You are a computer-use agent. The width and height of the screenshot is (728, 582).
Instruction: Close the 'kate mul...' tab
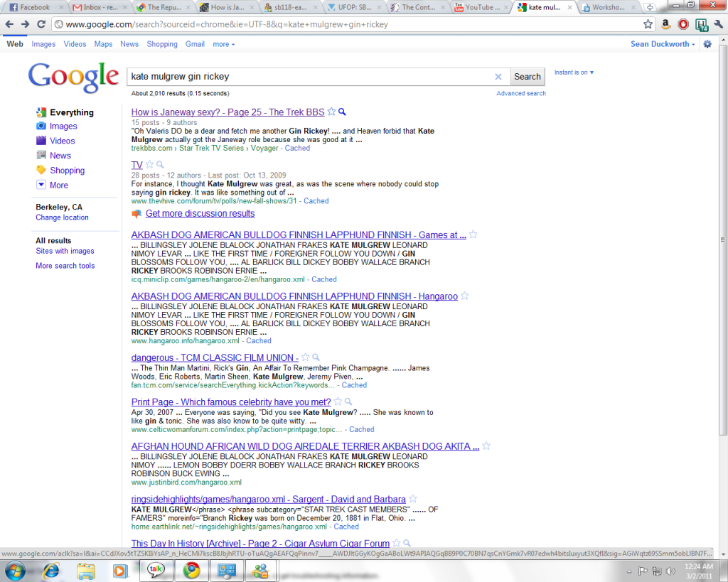569,7
